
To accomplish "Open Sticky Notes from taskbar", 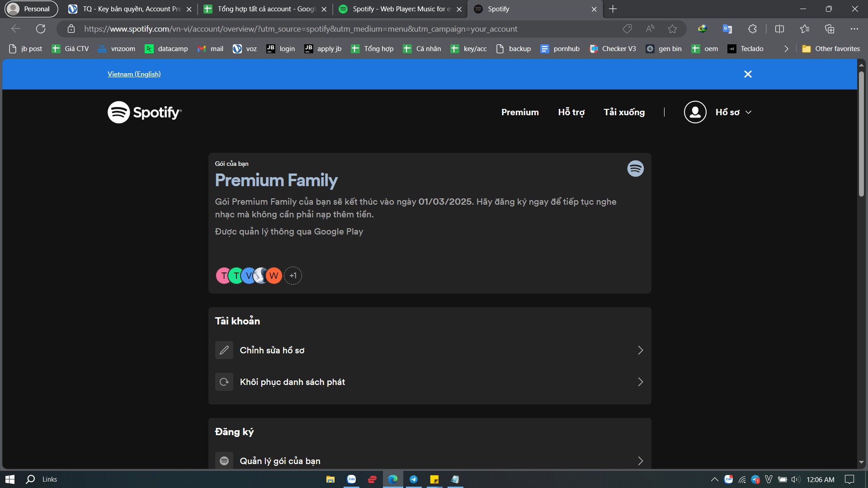I will (434, 479).
